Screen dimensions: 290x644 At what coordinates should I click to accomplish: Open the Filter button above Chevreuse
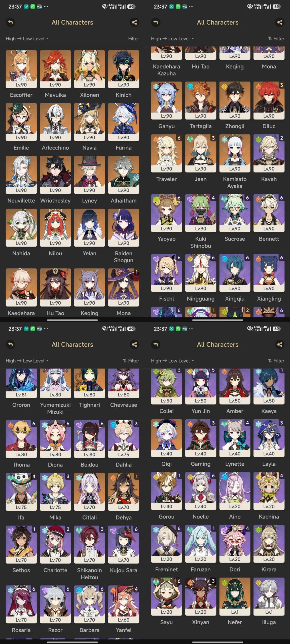pyautogui.click(x=131, y=360)
